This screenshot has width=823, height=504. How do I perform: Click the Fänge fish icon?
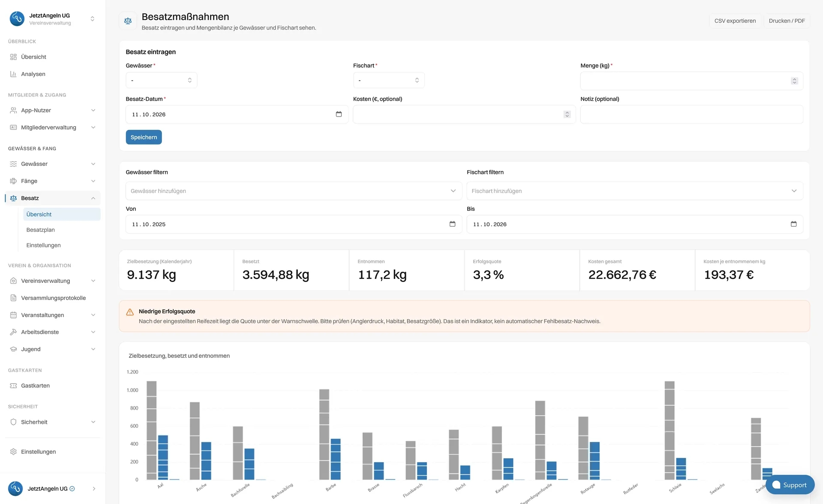[x=13, y=181]
